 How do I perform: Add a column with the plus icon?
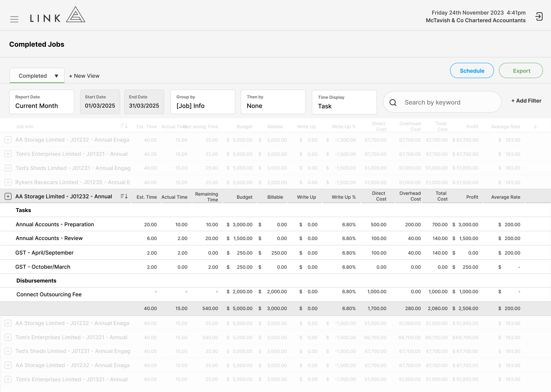(x=535, y=127)
